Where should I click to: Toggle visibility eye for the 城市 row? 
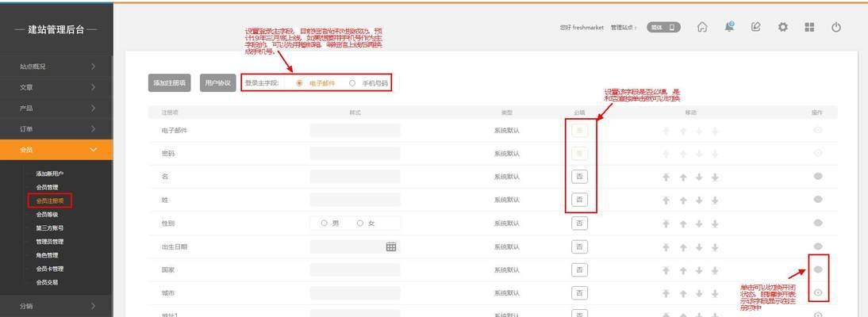[x=818, y=292]
